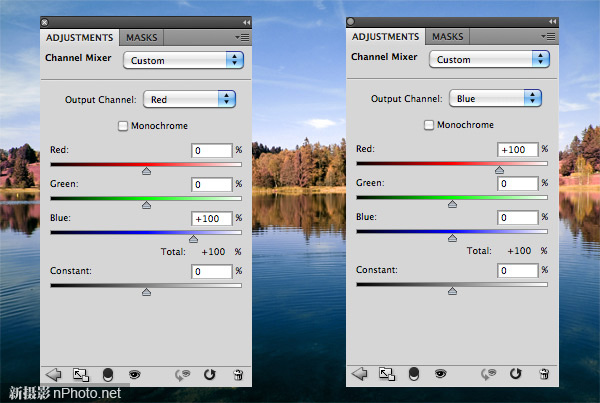This screenshot has width=600, height=403.
Task: Click Total +100 value in right panel
Action: pyautogui.click(x=519, y=251)
